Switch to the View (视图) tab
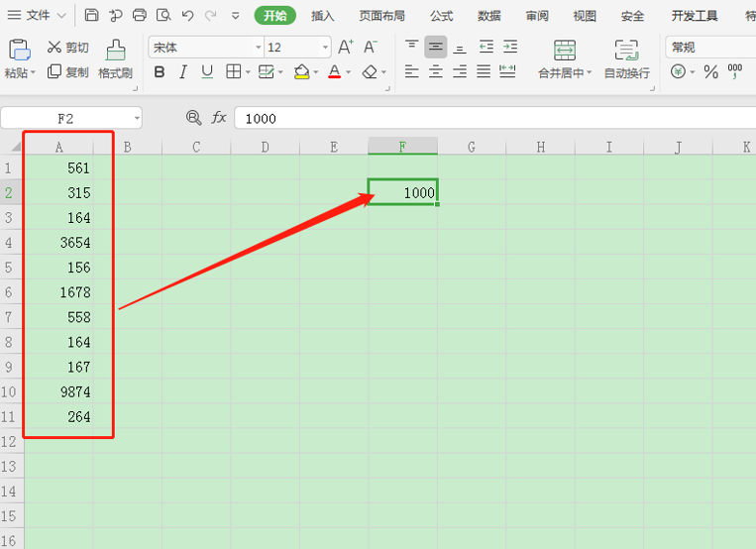The image size is (756, 549). pyautogui.click(x=585, y=16)
